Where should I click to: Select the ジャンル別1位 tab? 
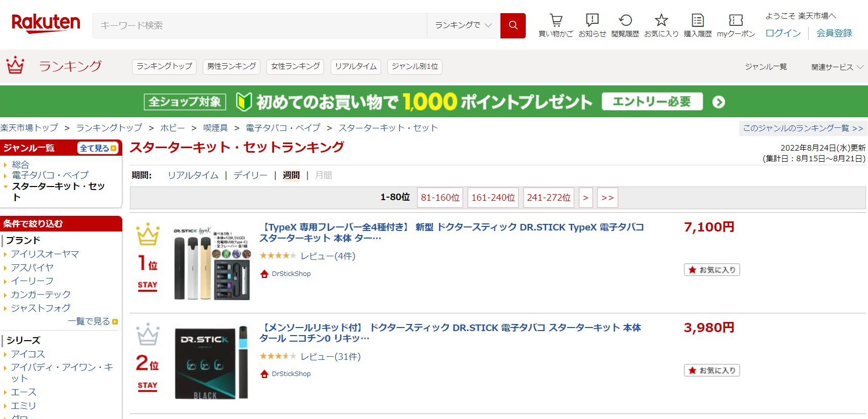tap(415, 67)
